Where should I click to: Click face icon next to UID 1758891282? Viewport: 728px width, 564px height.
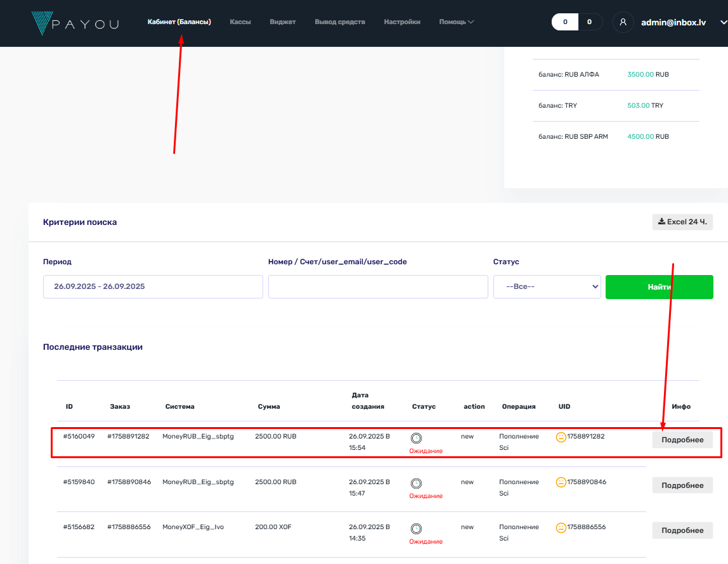tap(561, 437)
